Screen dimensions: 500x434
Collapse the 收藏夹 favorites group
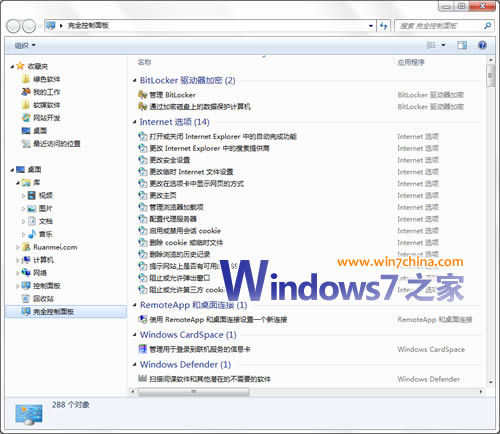pos(12,67)
